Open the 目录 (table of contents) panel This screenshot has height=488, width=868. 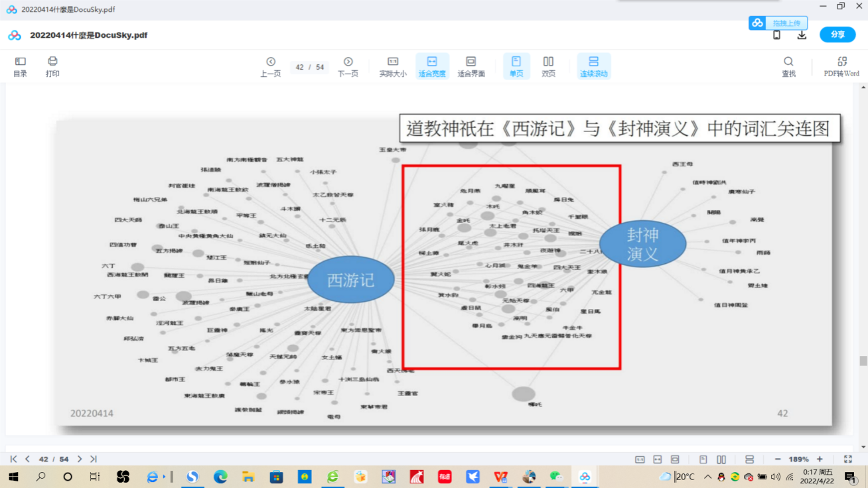point(20,66)
